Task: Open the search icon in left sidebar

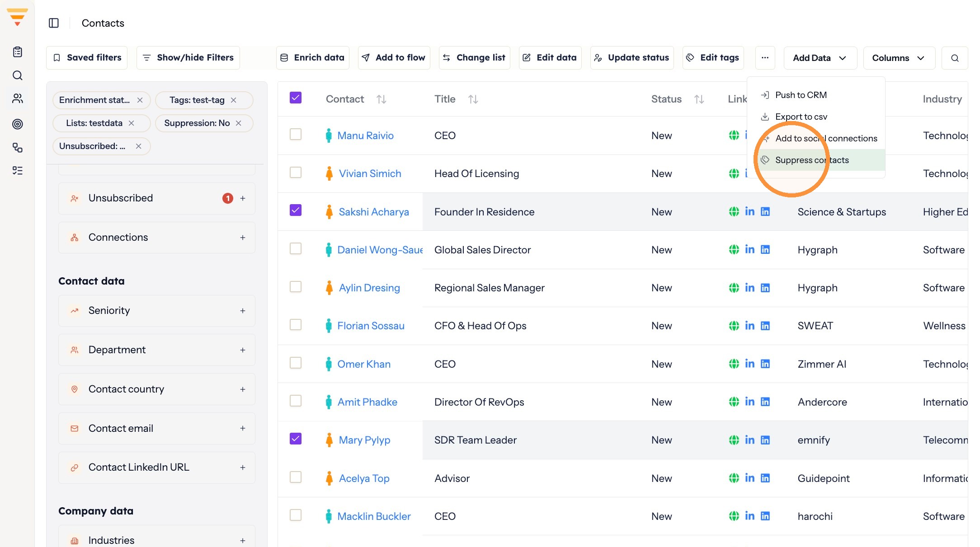Action: tap(18, 75)
